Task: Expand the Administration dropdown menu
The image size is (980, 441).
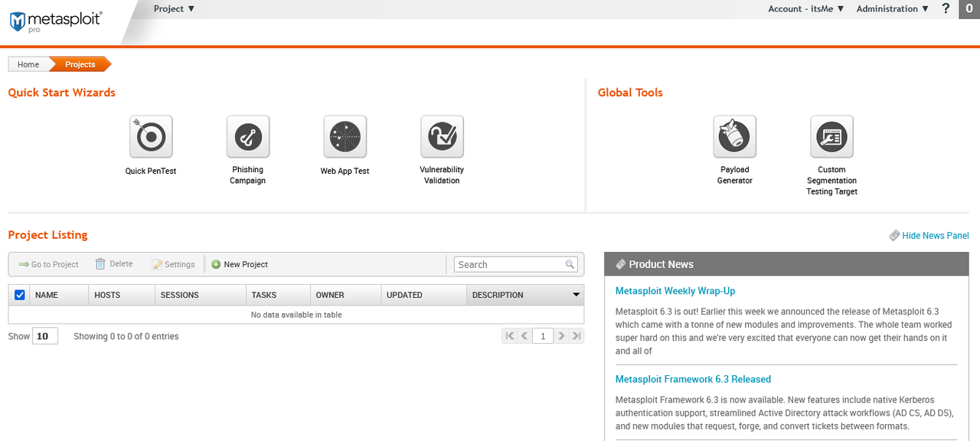Action: (893, 8)
